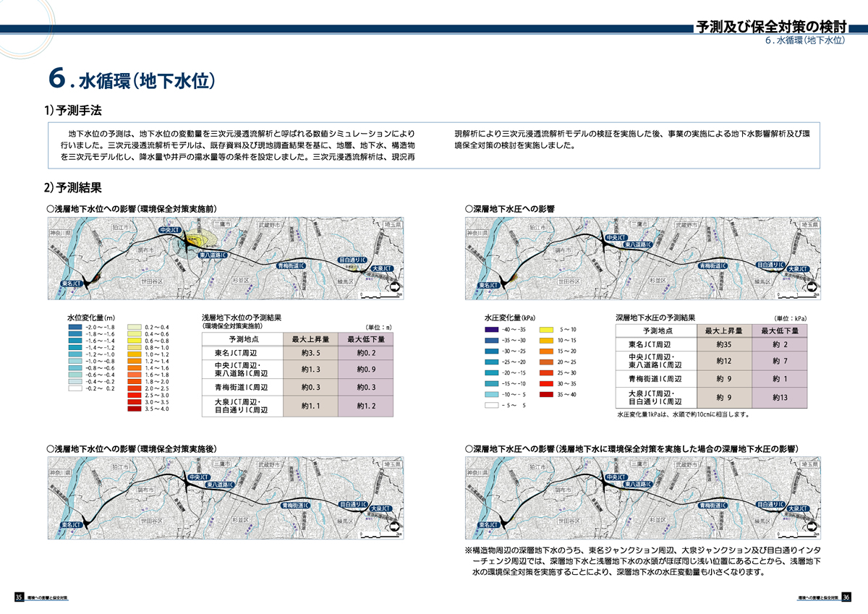Click the legend title 水位変化量(m)
The width and height of the screenshot is (868, 614).
[91, 317]
